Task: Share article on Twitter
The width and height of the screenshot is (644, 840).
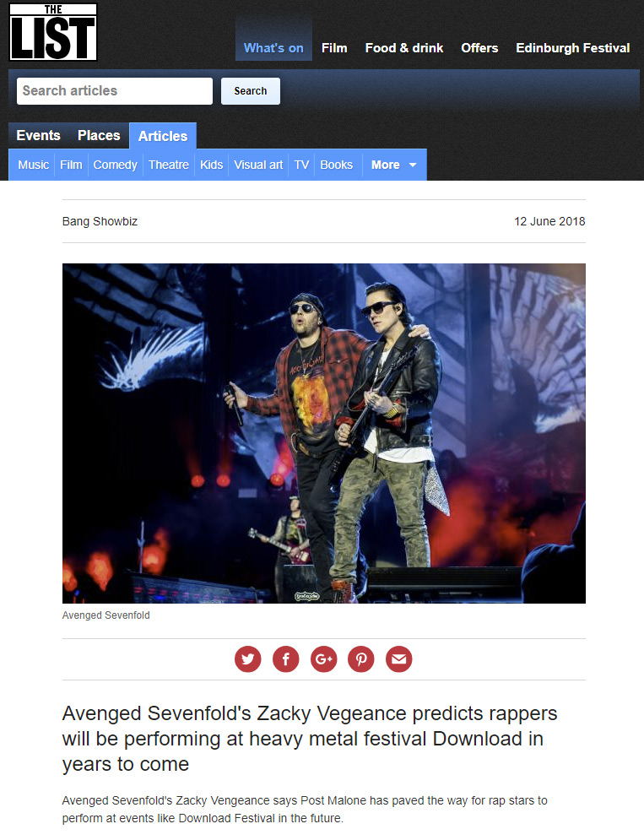Action: (247, 659)
